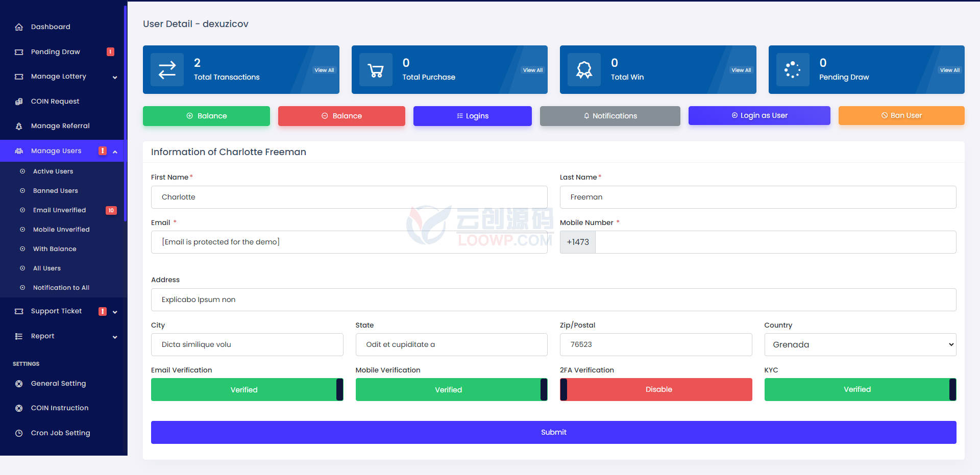View All total transactions link
980x475 pixels.
[x=324, y=70]
